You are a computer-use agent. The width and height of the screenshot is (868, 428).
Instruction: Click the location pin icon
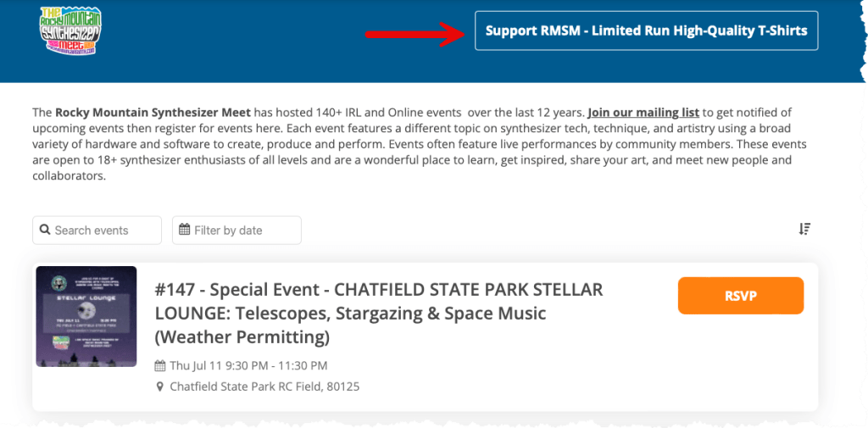pos(160,387)
